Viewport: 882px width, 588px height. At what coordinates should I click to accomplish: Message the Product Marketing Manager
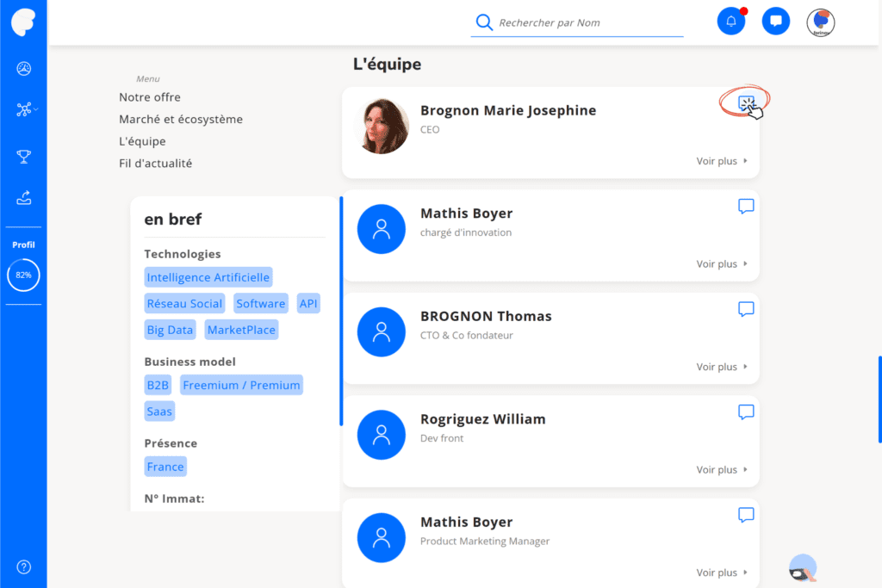click(746, 515)
